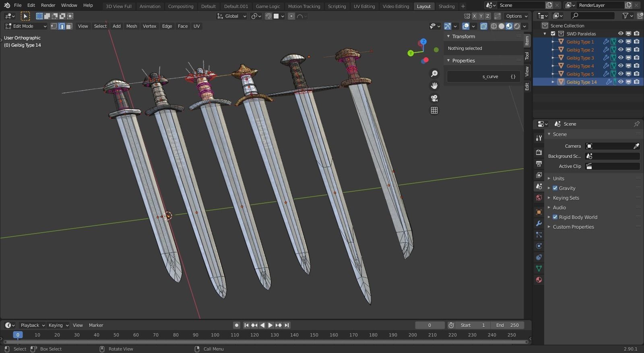The width and height of the screenshot is (644, 353).
Task: Open Object Data mesh properties icon
Action: click(539, 268)
